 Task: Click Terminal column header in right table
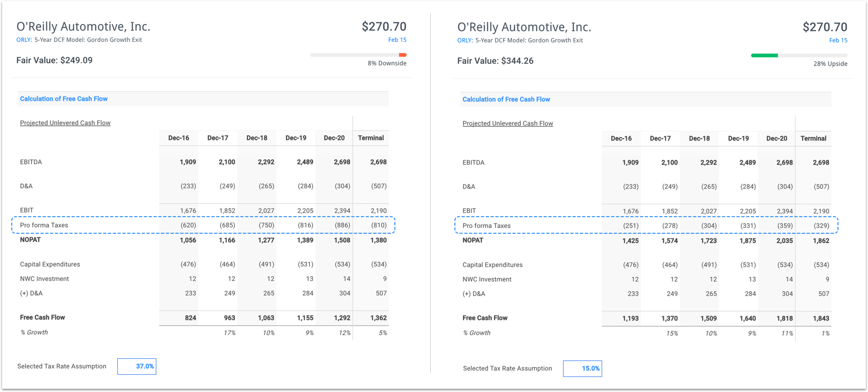813,138
